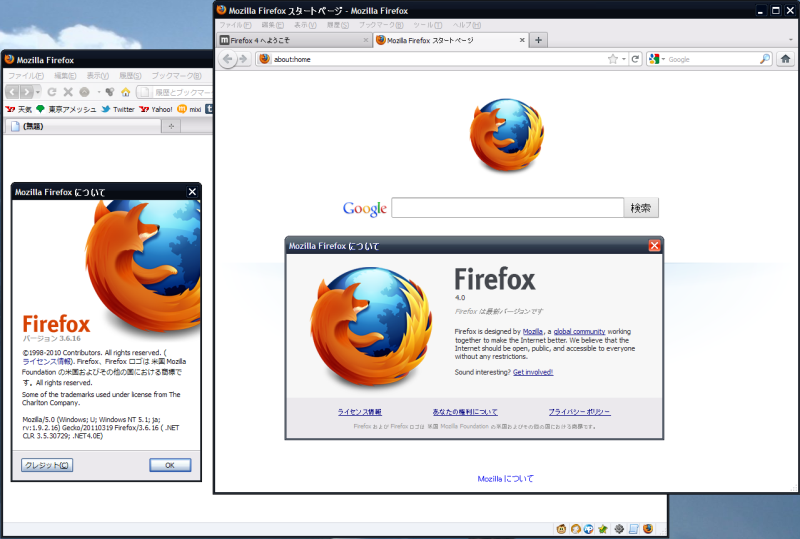Open the global community link
This screenshot has height=539, width=800.
click(x=579, y=331)
